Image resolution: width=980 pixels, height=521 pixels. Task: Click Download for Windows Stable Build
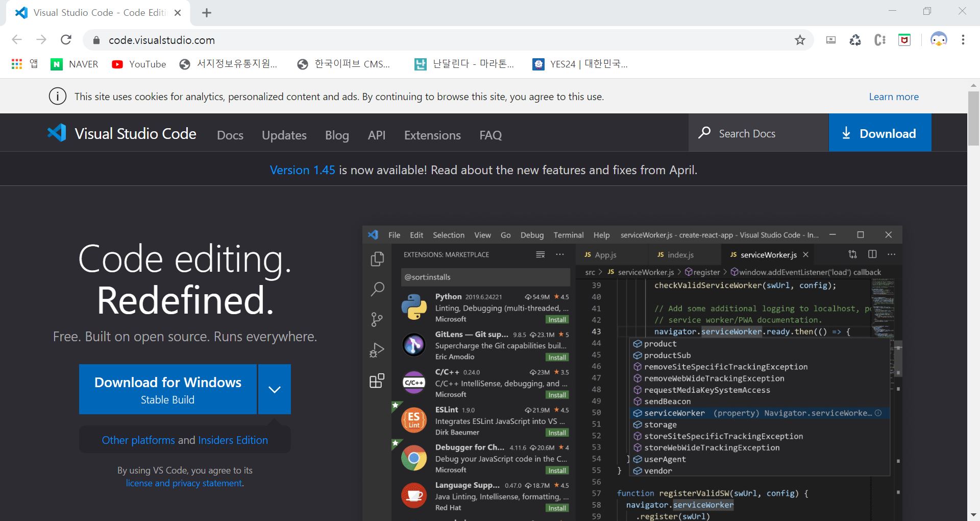(x=168, y=389)
